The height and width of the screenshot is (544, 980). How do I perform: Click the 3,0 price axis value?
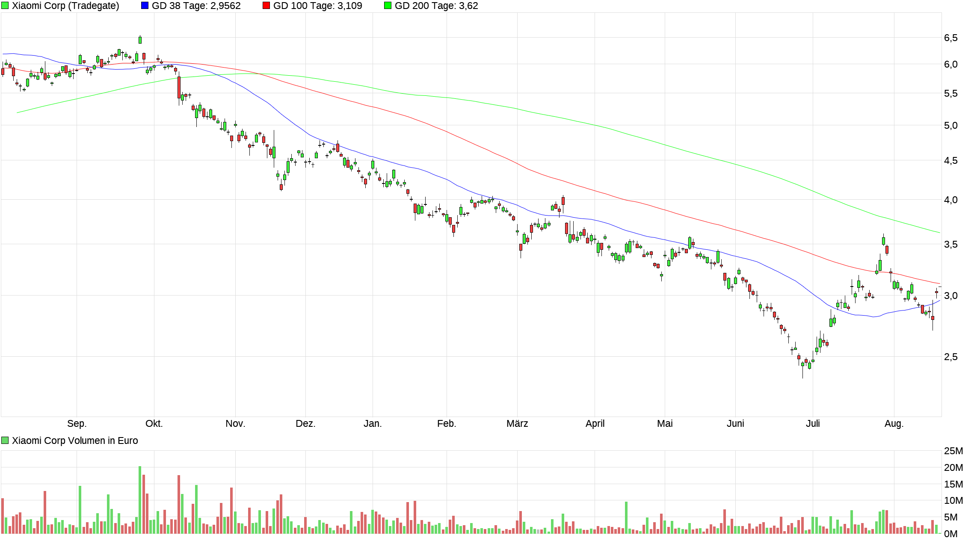click(951, 296)
